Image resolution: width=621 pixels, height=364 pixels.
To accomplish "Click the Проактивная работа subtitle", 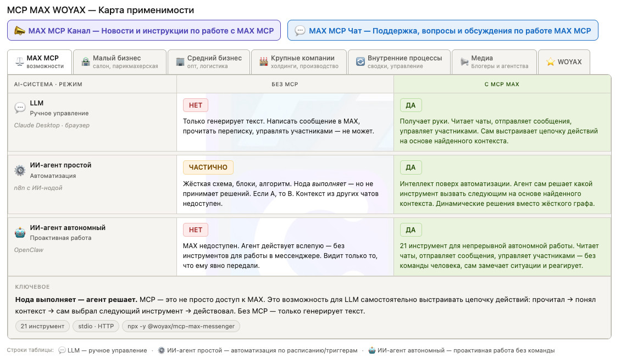I will pos(60,238).
